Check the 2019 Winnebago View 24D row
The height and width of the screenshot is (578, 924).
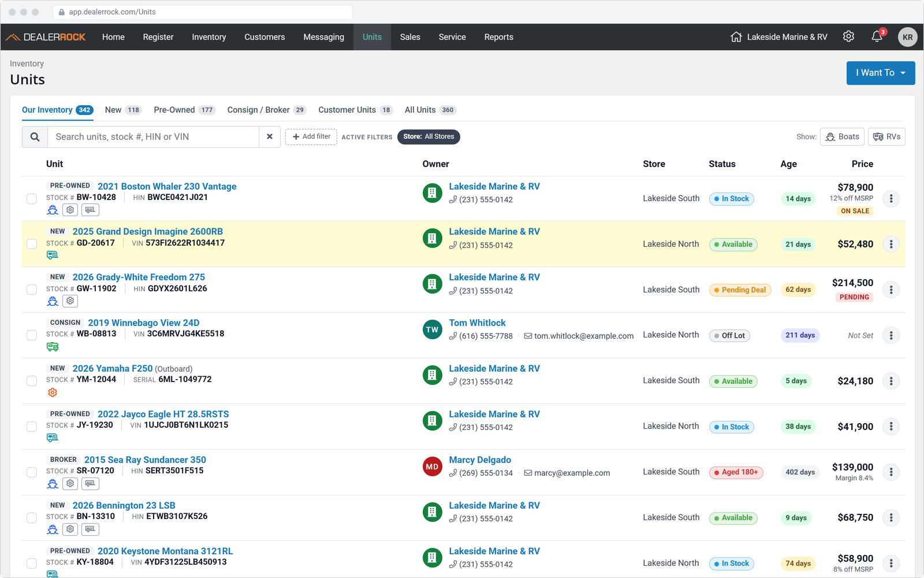click(x=32, y=335)
